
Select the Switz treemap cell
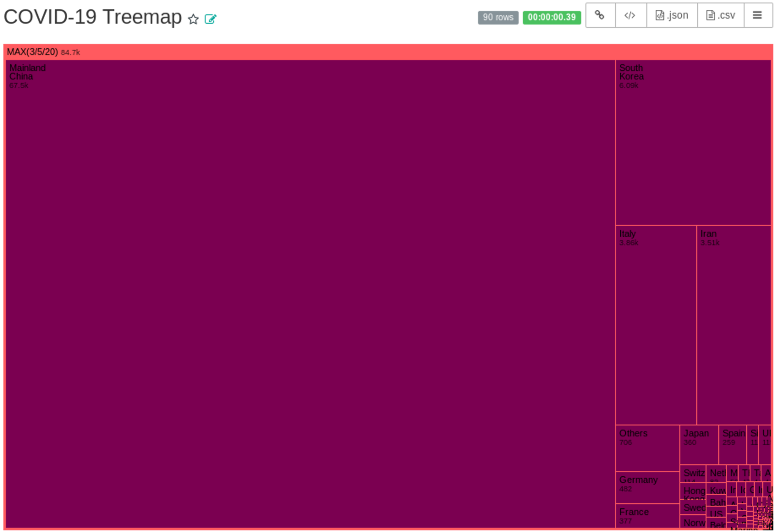693,474
